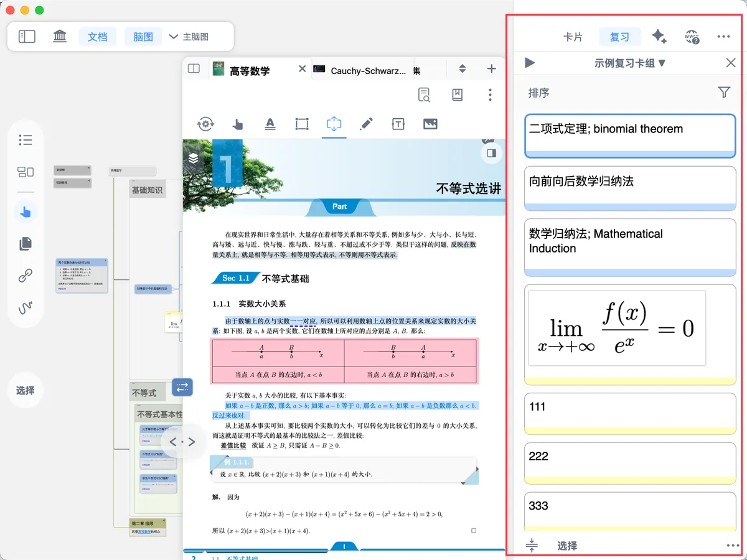Image resolution: width=747 pixels, height=560 pixels.
Task: Select the text box tool
Action: tap(398, 124)
